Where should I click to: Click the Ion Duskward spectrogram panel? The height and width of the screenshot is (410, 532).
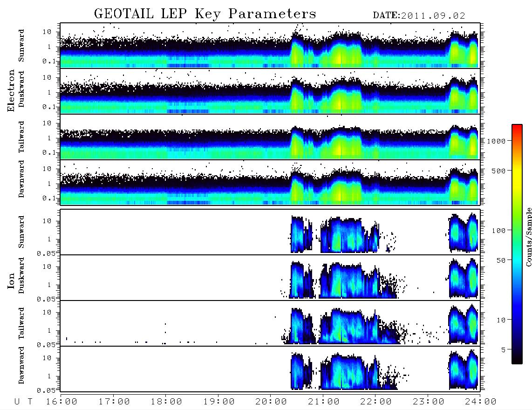(x=270, y=278)
